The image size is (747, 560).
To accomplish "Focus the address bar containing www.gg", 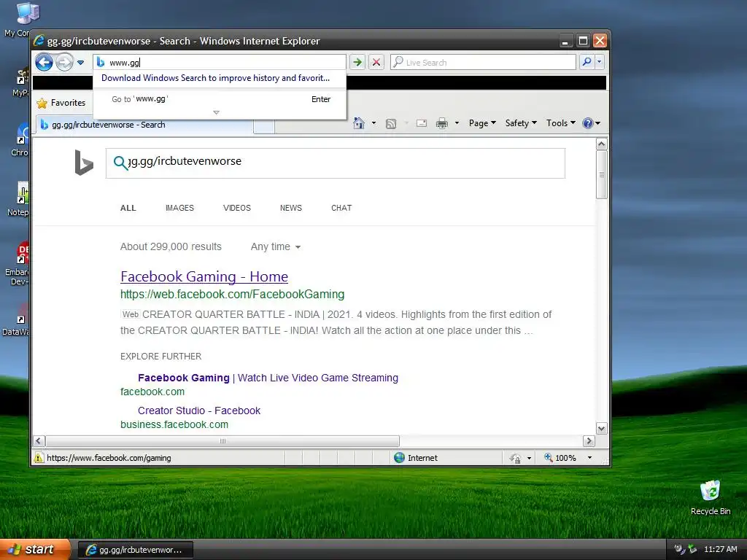I will [219, 63].
